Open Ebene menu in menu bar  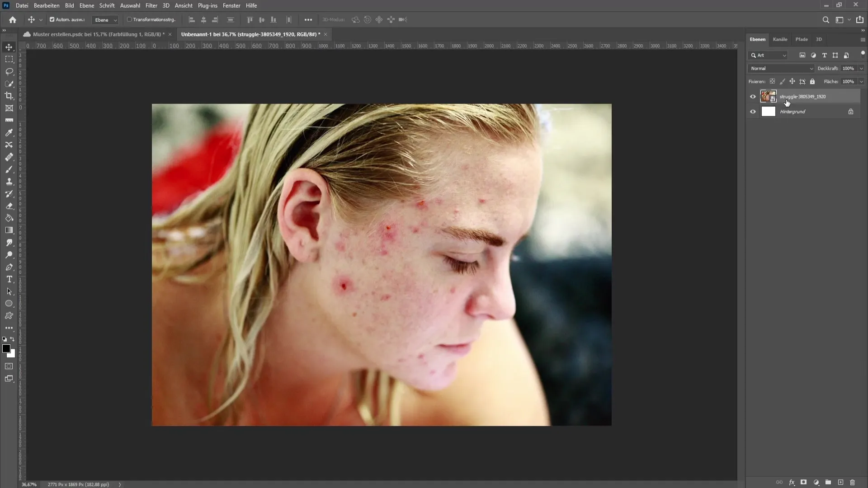click(86, 5)
